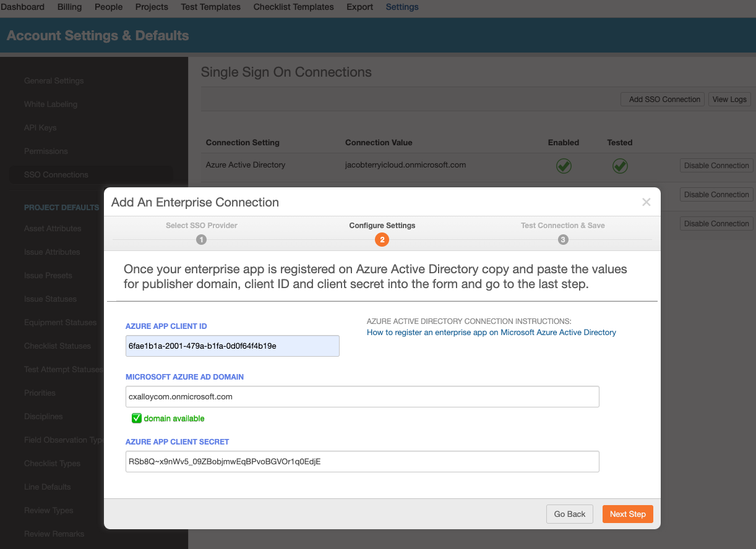756x549 pixels.
Task: Click Configure Settings step header
Action: [x=382, y=225]
